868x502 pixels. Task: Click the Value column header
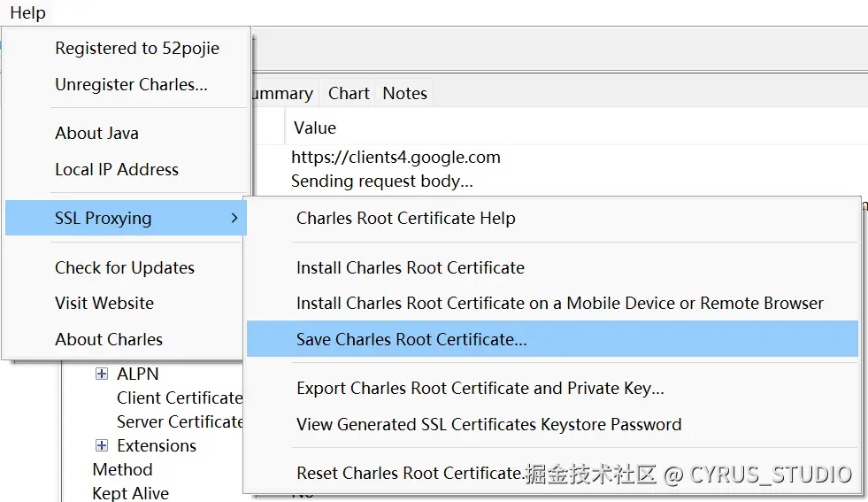click(x=315, y=127)
